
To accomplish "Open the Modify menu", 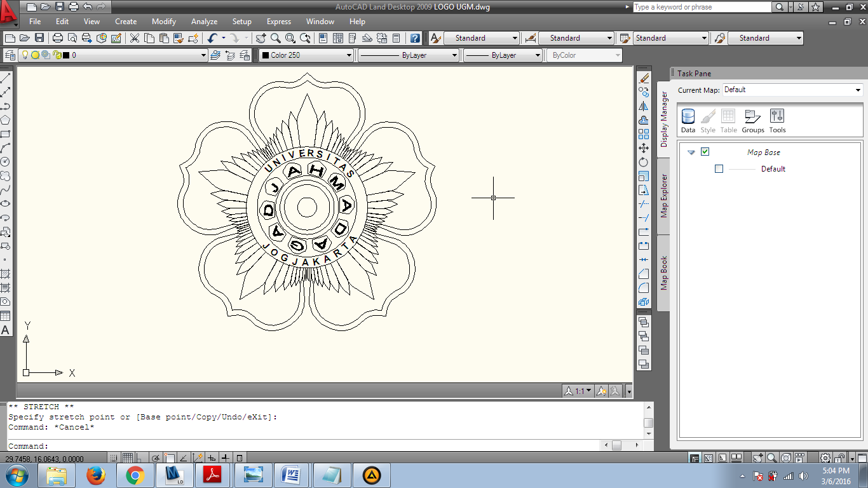I will point(164,22).
